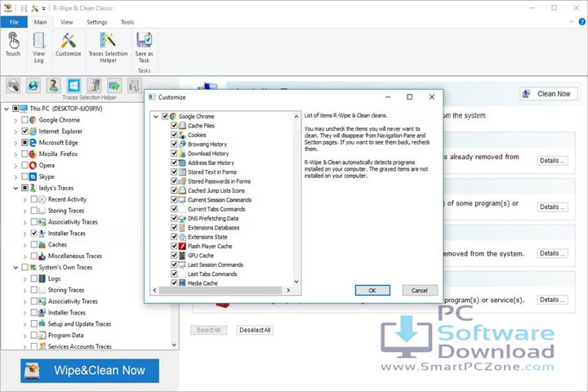This screenshot has height=392, width=588.
Task: Collapse the ribbon with the top-right caret
Action: [571, 22]
